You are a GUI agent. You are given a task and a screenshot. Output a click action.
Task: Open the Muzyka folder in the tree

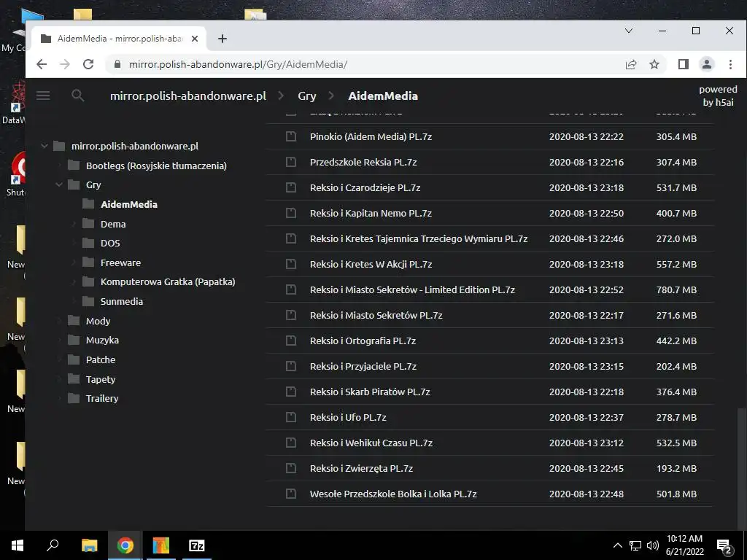click(102, 341)
